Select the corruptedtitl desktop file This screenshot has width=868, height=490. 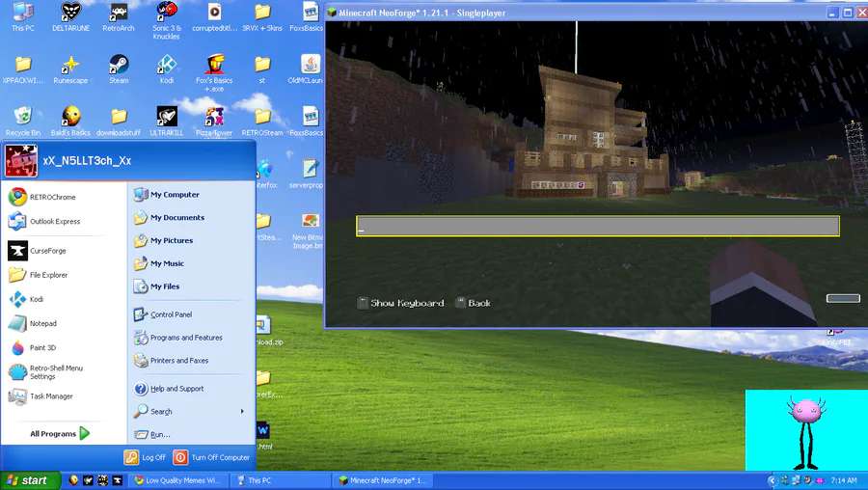coord(215,17)
